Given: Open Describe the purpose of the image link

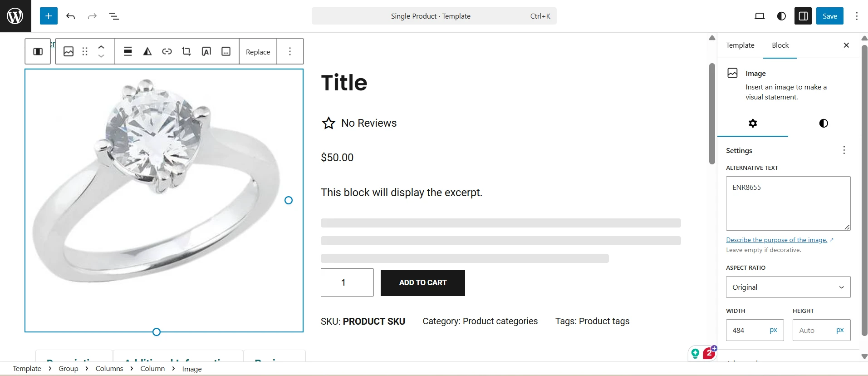Looking at the screenshot, I should click(777, 240).
